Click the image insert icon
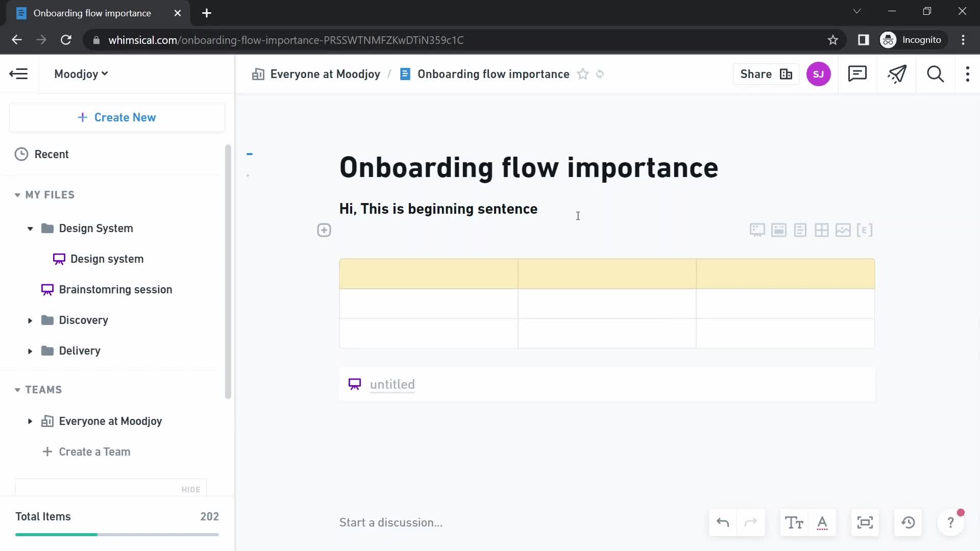The width and height of the screenshot is (980, 551). 843,230
